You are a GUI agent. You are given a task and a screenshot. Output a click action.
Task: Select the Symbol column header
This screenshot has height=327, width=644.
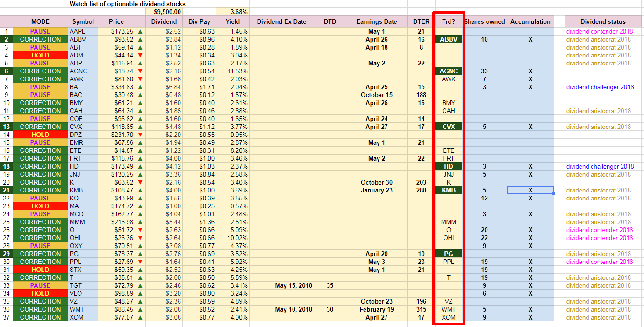click(x=83, y=21)
